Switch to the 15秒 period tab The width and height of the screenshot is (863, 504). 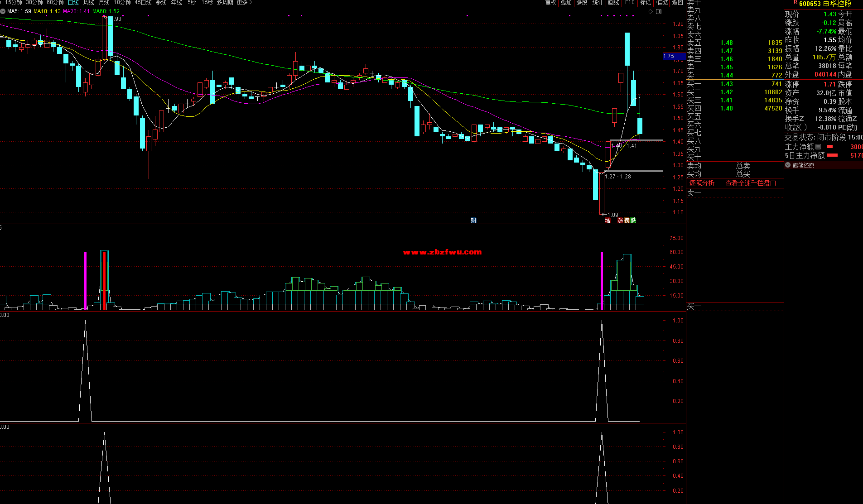(207, 3)
